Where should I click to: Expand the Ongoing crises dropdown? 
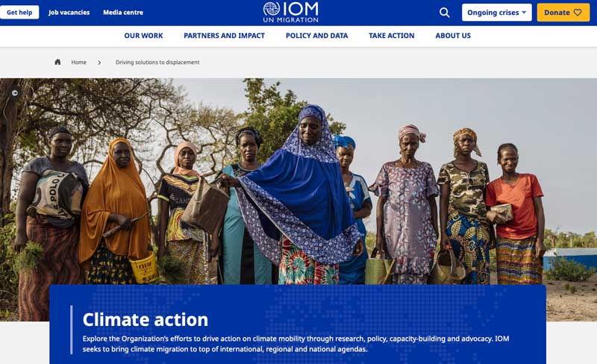pyautogui.click(x=496, y=13)
